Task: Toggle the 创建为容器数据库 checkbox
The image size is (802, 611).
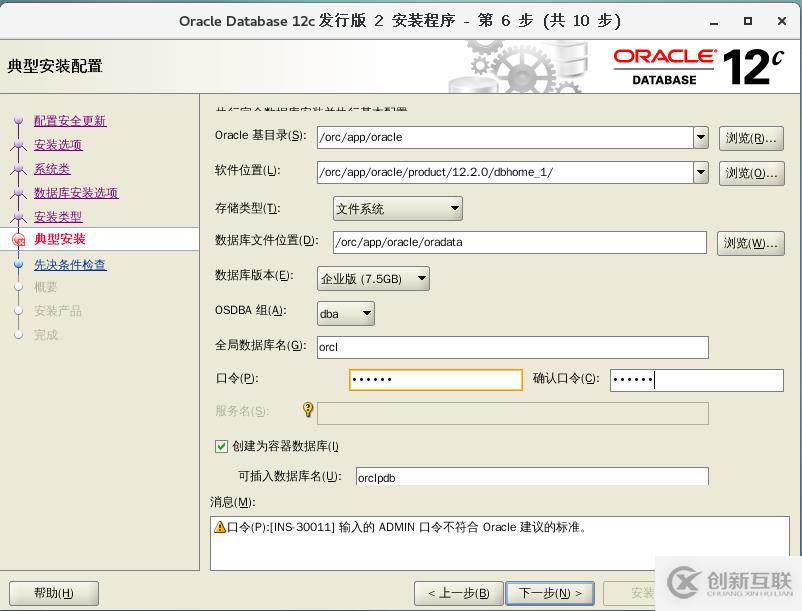Action: pos(221,446)
